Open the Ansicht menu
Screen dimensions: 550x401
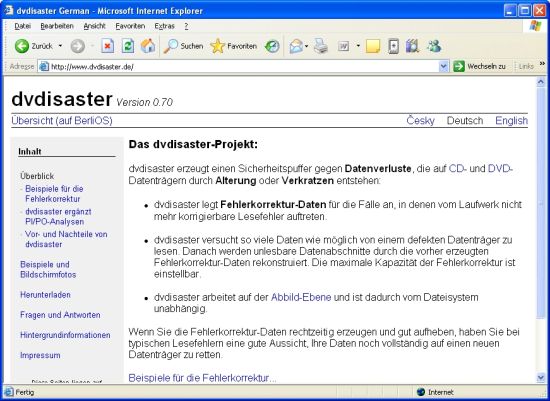94,26
